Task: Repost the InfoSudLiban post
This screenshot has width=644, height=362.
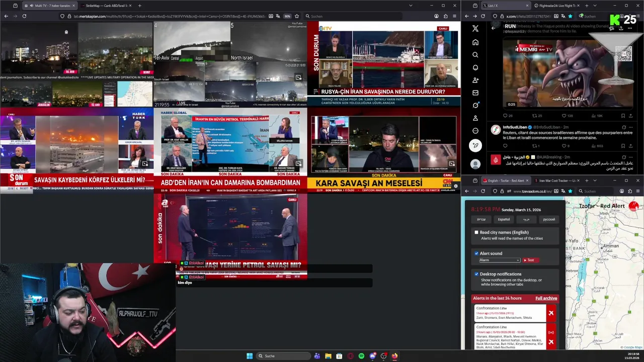Action: pyautogui.click(x=535, y=146)
